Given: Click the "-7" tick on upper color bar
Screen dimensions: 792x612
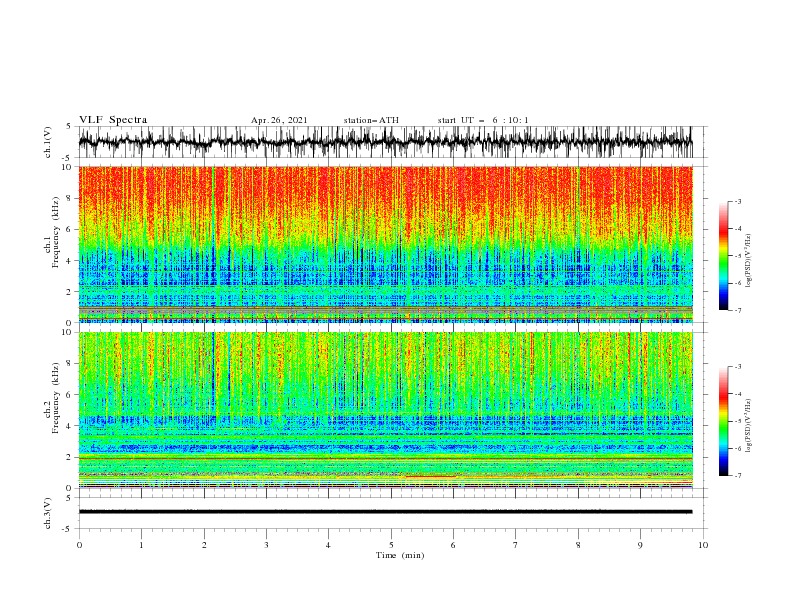Looking at the screenshot, I should [x=738, y=310].
